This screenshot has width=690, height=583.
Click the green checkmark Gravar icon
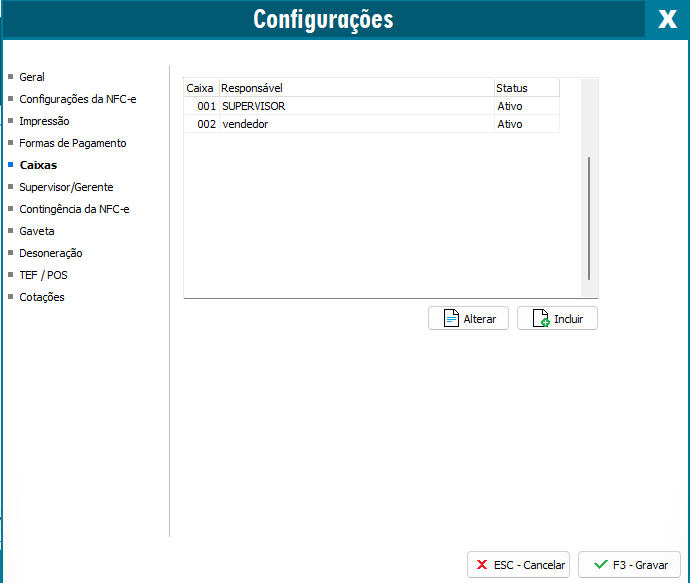[600, 565]
